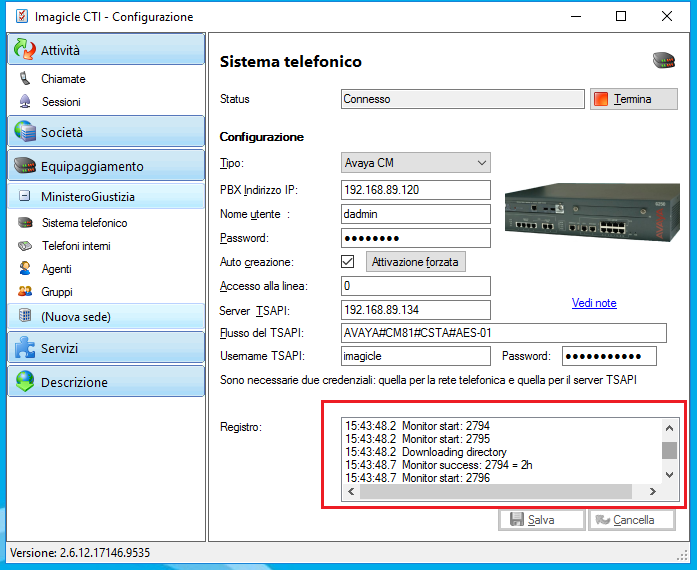Image resolution: width=697 pixels, height=570 pixels.
Task: Click the Registro log vertical scrollbar thumb
Action: click(669, 449)
